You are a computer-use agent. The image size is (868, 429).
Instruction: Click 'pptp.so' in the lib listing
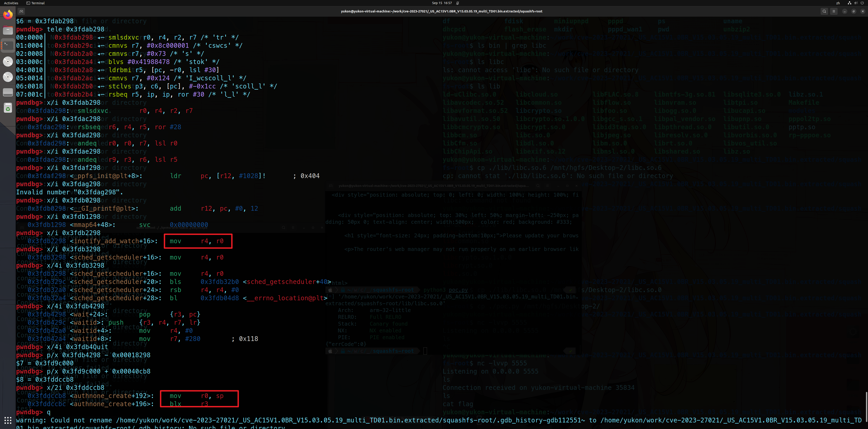pyautogui.click(x=802, y=127)
